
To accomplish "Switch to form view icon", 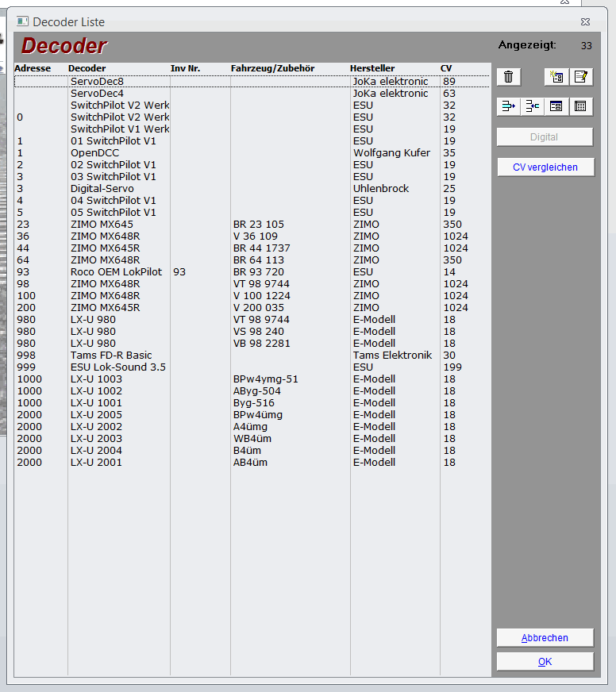I will click(x=556, y=106).
